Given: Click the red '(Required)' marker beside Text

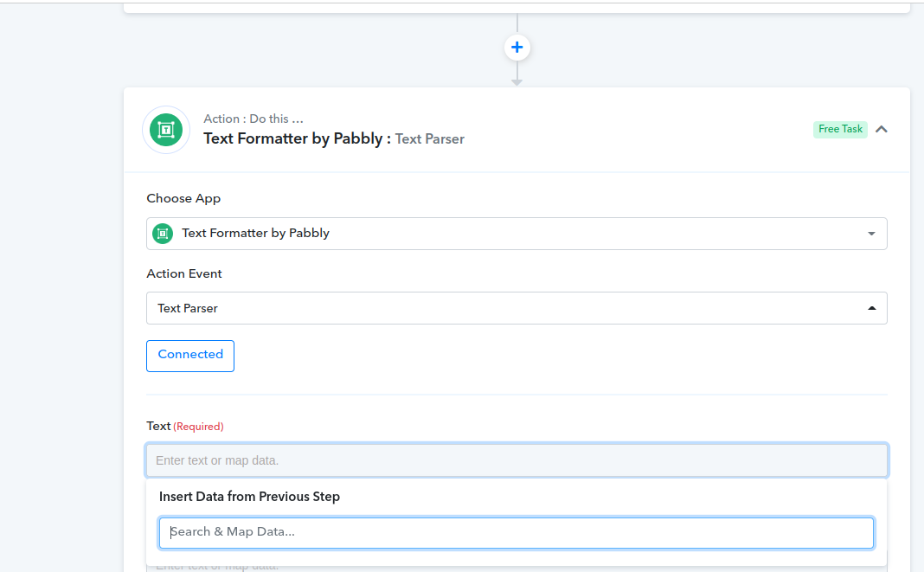Looking at the screenshot, I should (x=198, y=427).
